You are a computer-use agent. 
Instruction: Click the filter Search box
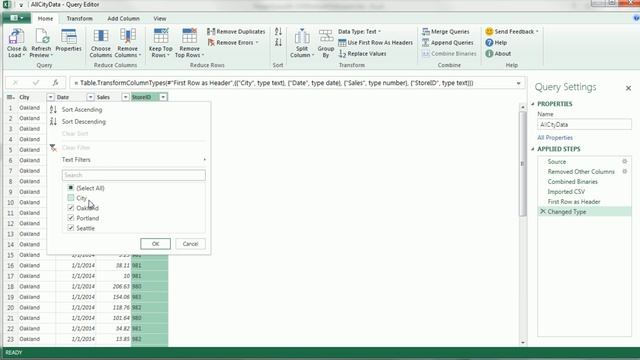coord(134,175)
